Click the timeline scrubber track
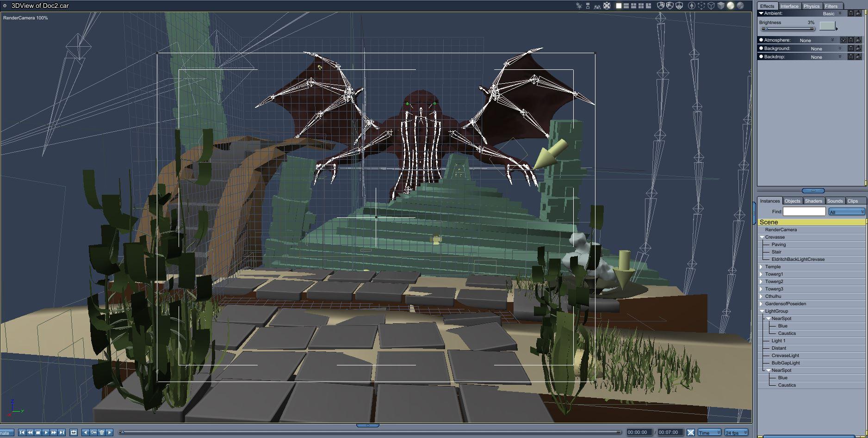868x438 pixels. coord(370,432)
